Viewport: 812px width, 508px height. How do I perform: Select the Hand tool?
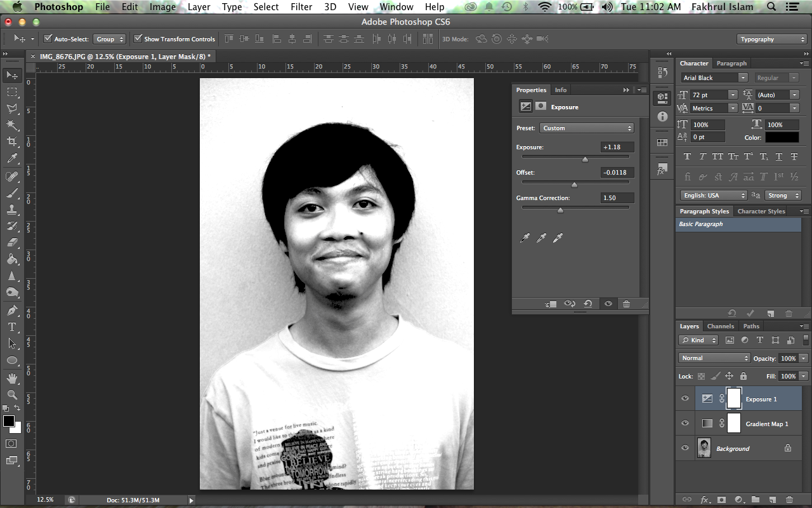click(x=12, y=378)
